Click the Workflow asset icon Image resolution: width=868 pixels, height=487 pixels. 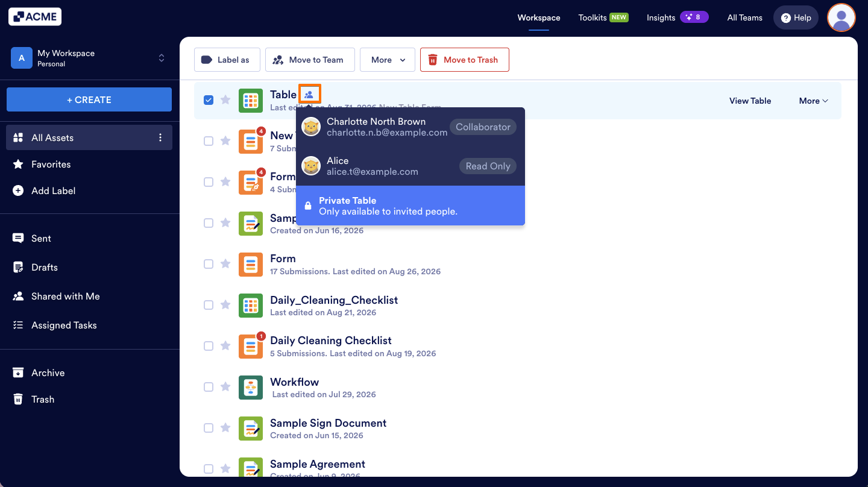tap(251, 388)
